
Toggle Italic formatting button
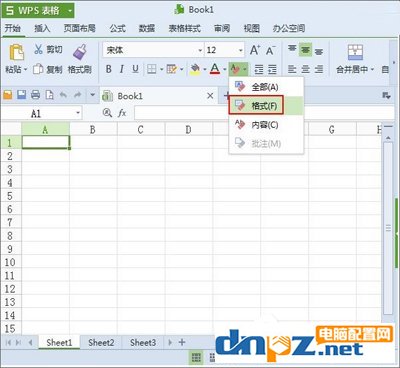pos(122,69)
